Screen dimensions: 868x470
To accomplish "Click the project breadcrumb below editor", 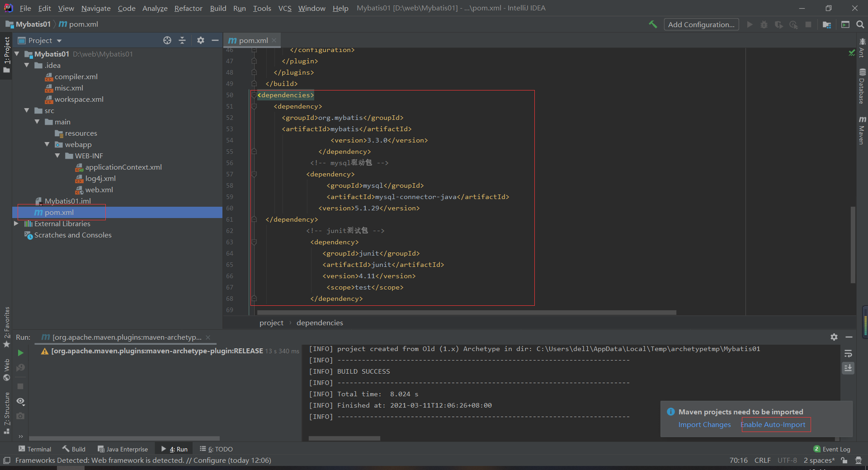I will click(x=271, y=323).
